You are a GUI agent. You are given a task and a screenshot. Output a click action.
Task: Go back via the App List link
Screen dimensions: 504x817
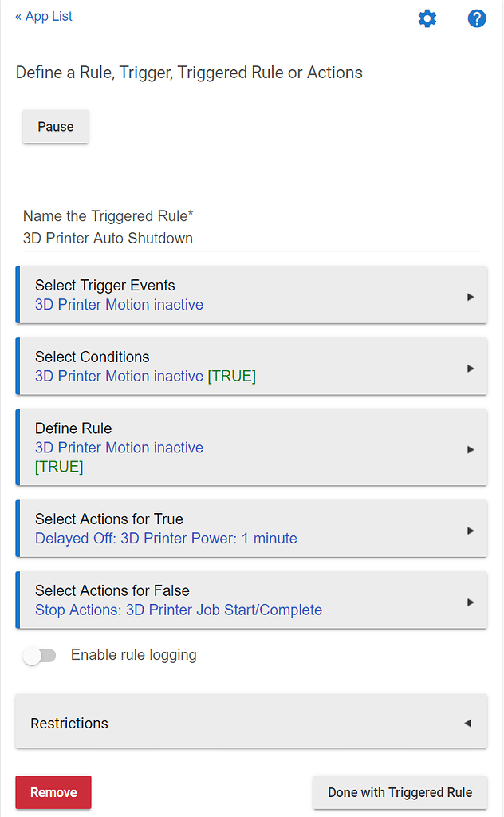[x=44, y=17]
